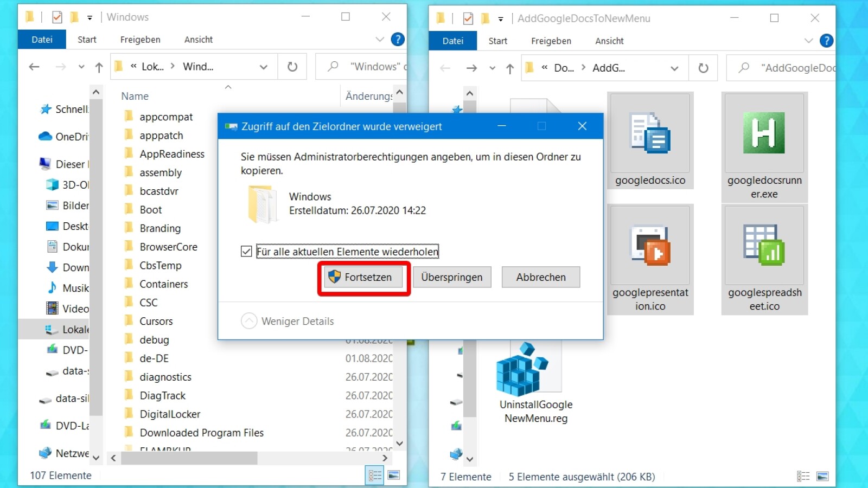Click horizontal scrollbar in Windows file list

click(x=189, y=458)
